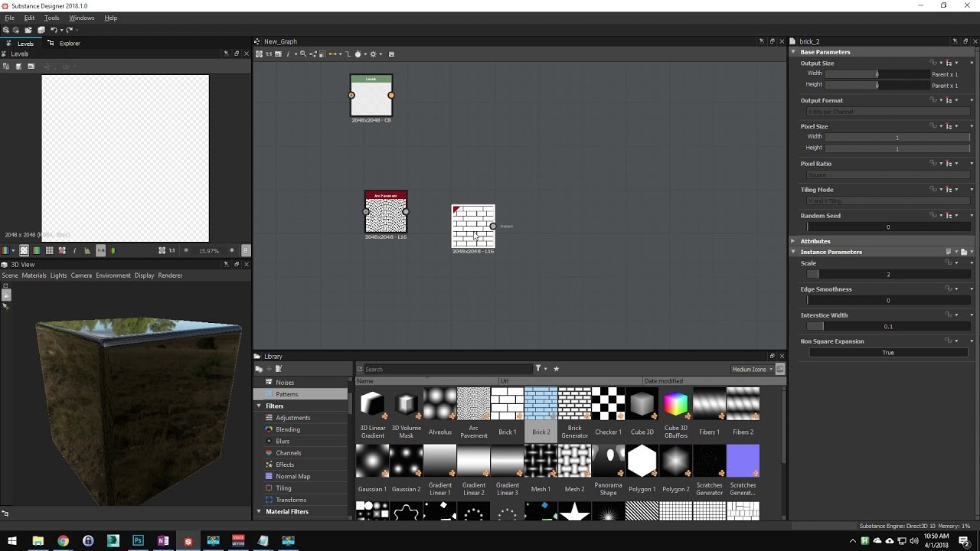Select the Checker 1 pattern thumbnail
The image size is (980, 551).
[608, 403]
